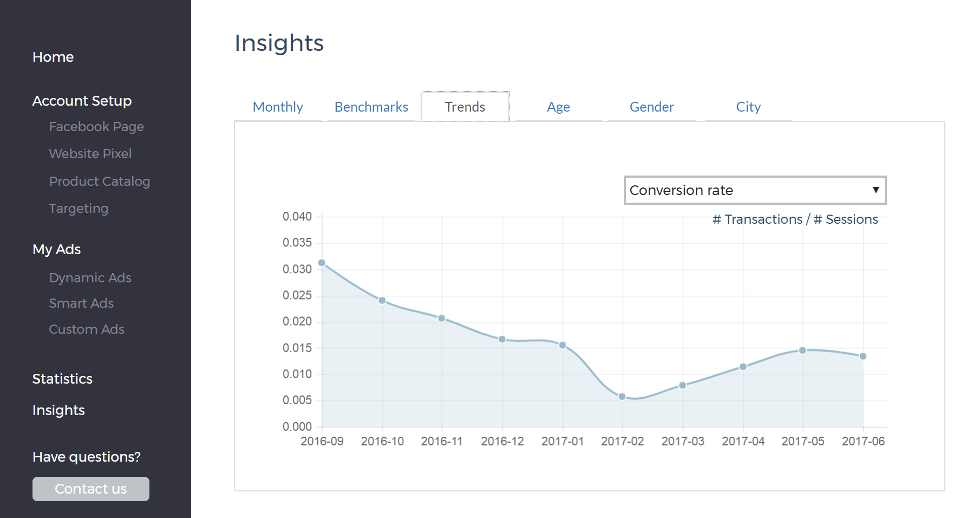Open Dynamic Ads section

[x=90, y=278]
